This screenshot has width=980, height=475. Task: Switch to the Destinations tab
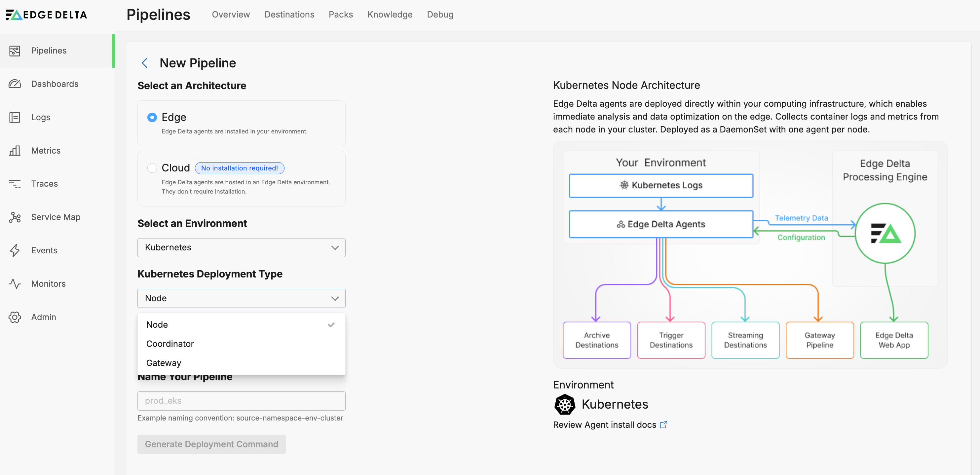pos(289,15)
